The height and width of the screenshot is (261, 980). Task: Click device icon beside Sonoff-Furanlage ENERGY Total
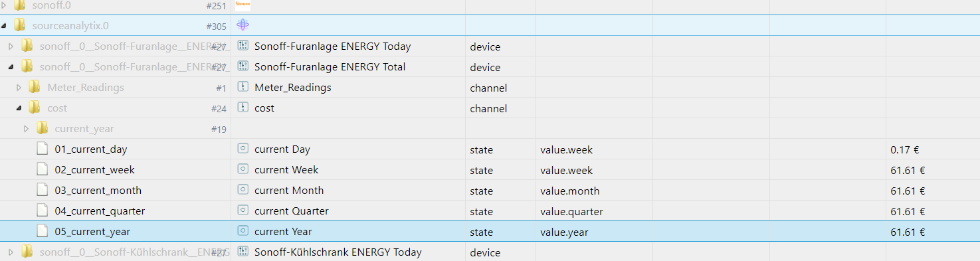click(x=243, y=66)
